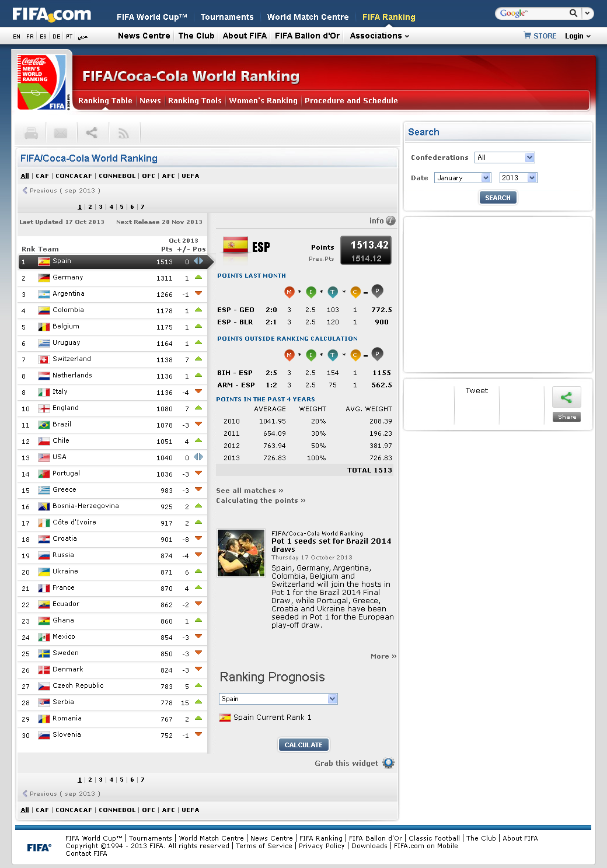The image size is (607, 868).
Task: Open the Ranking Tools tab
Action: click(195, 100)
